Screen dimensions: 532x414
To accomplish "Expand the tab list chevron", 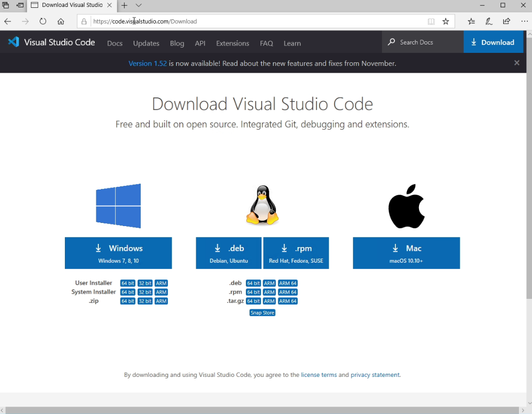I will [139, 5].
